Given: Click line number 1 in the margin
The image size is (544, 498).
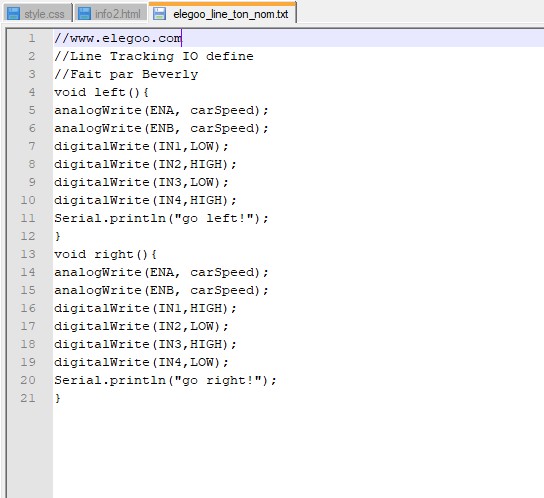Looking at the screenshot, I should point(32,38).
